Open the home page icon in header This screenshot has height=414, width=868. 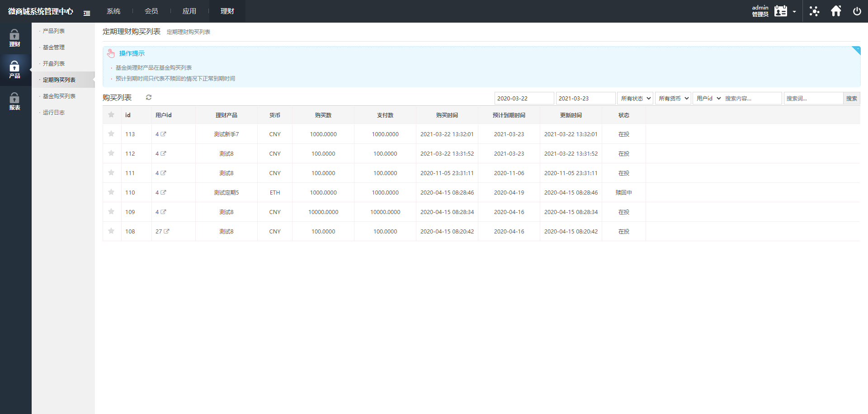tap(836, 11)
